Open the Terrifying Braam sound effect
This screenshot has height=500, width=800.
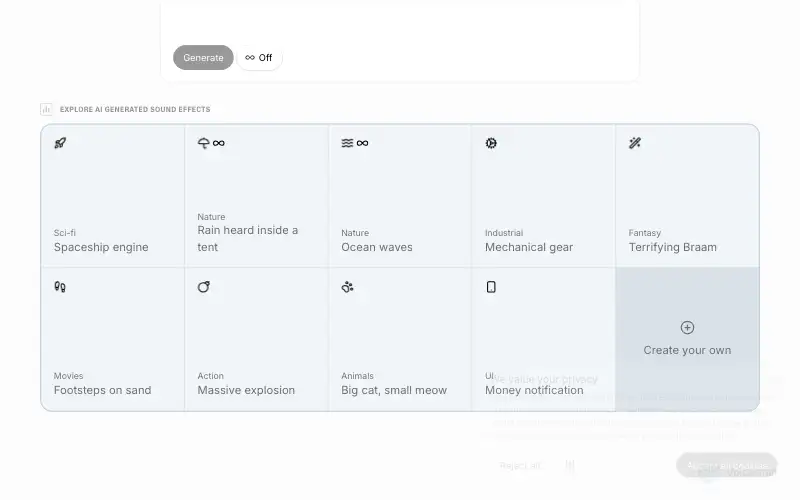coord(687,196)
